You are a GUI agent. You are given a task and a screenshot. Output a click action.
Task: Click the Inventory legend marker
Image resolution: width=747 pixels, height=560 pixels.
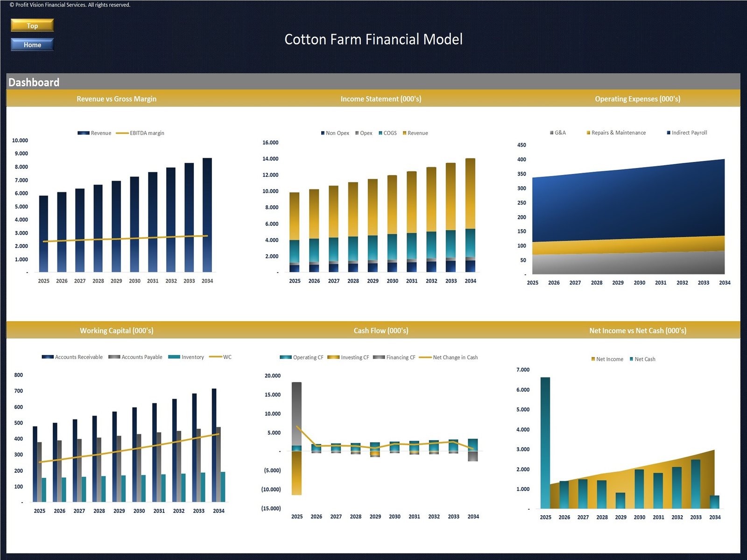click(x=174, y=357)
